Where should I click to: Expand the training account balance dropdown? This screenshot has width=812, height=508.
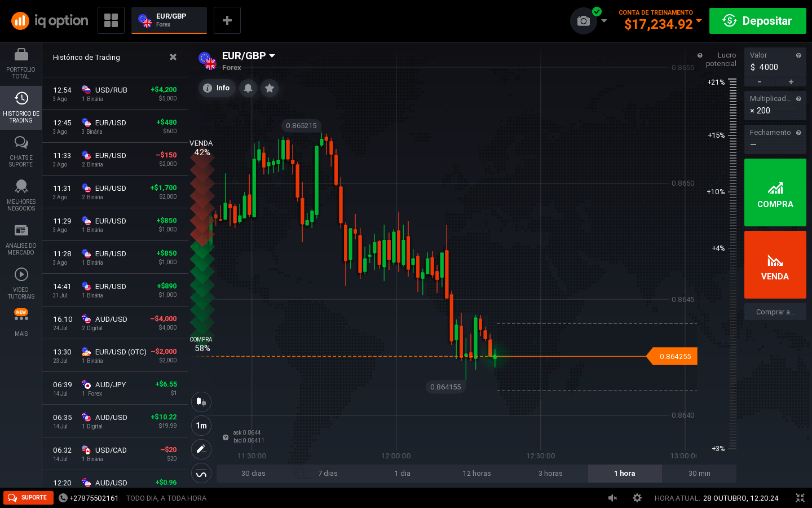tap(699, 21)
